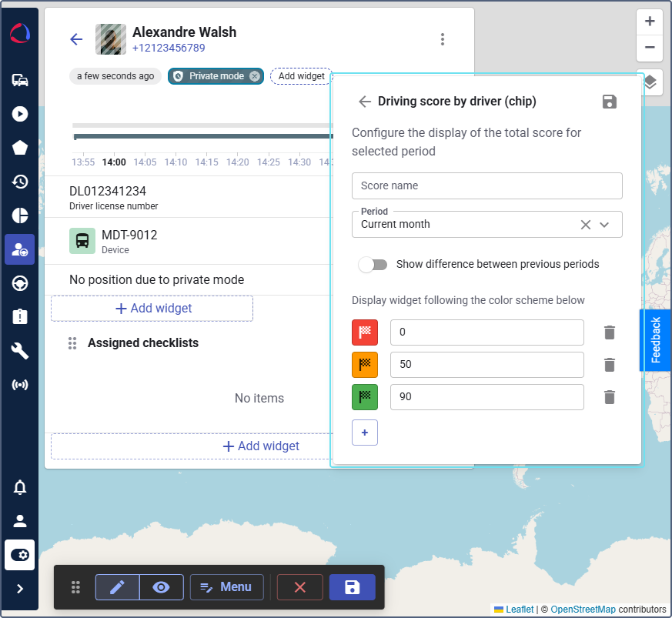The image size is (672, 618).
Task: Click the Private mode chip
Action: pos(216,76)
